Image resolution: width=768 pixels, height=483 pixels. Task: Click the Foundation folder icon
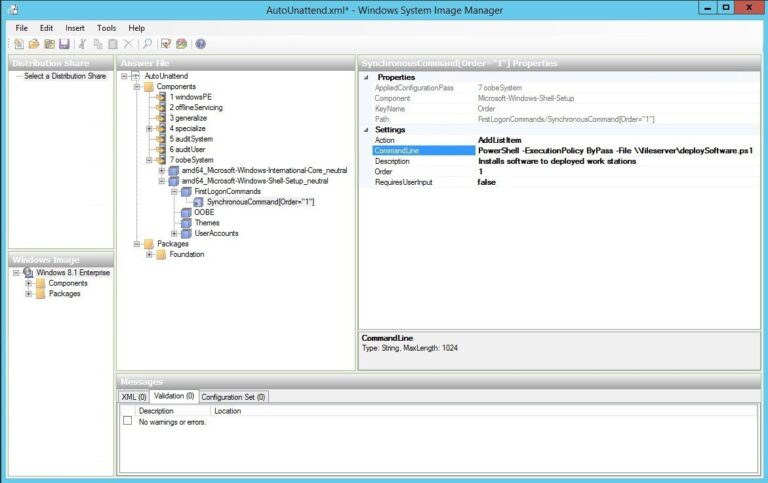click(x=161, y=254)
